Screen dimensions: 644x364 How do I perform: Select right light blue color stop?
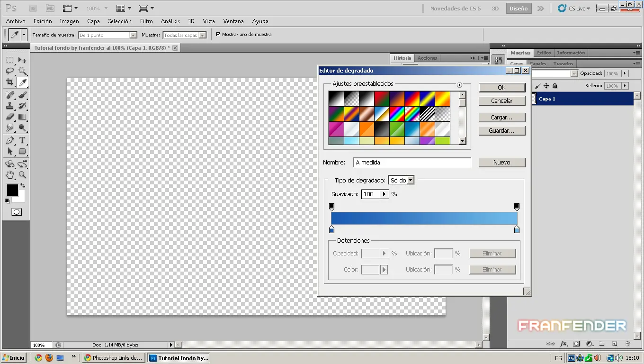coord(517,229)
